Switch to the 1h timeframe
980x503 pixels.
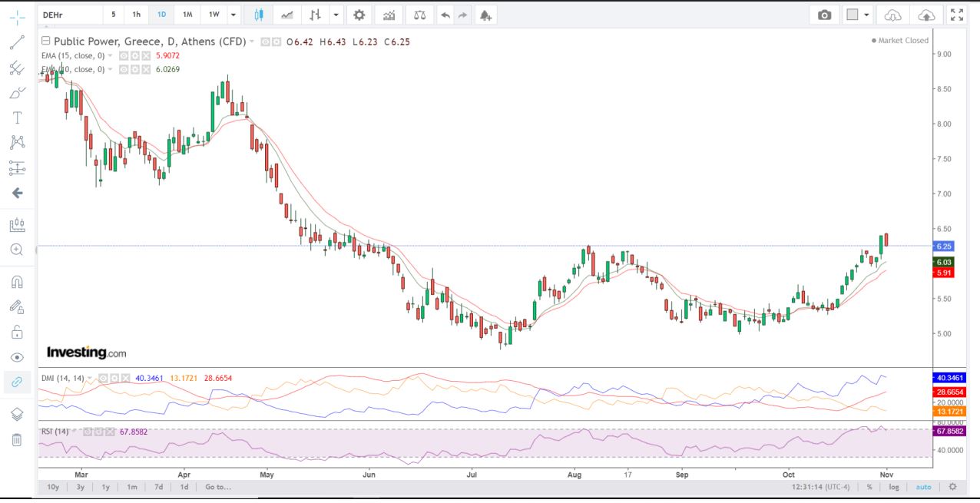coord(136,15)
